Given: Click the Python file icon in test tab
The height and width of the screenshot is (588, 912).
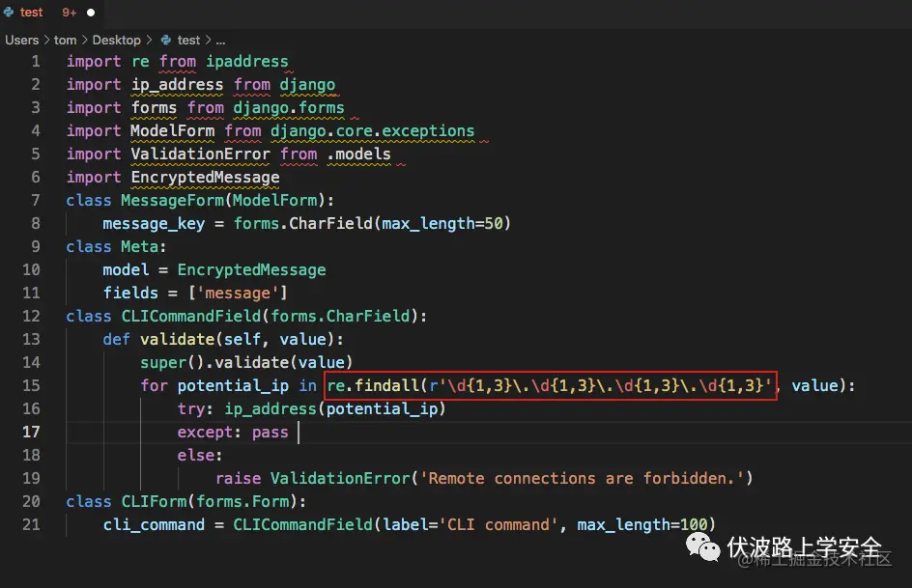Looking at the screenshot, I should click(9, 13).
